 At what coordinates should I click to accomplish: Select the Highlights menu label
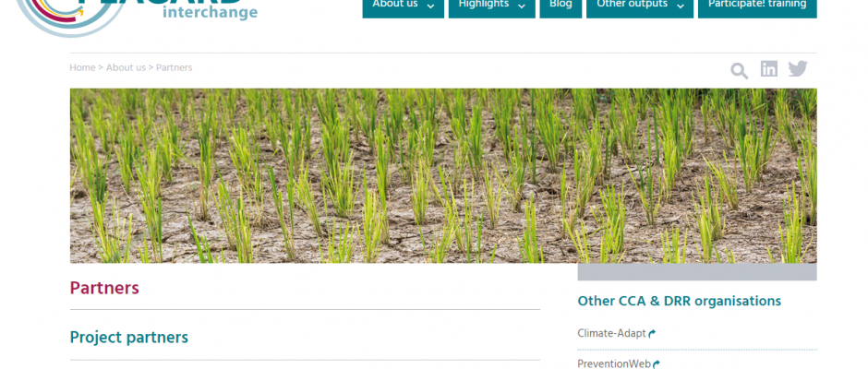[484, 5]
